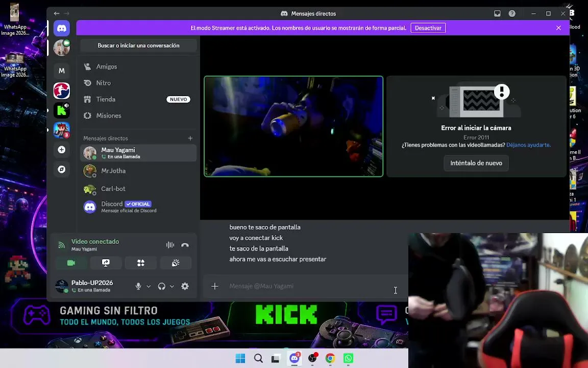Toggle the camera on or off
Screen dimensions: 588x368
(x=71, y=263)
